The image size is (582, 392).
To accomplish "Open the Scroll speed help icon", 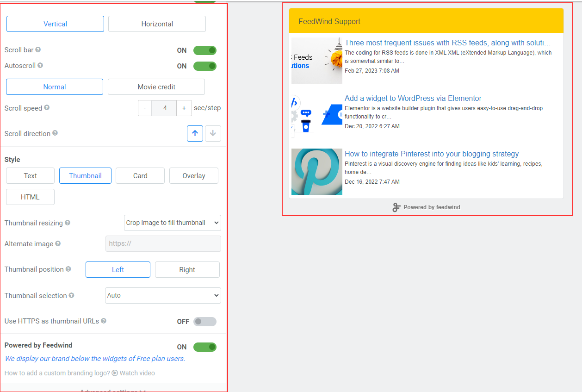I will point(47,107).
